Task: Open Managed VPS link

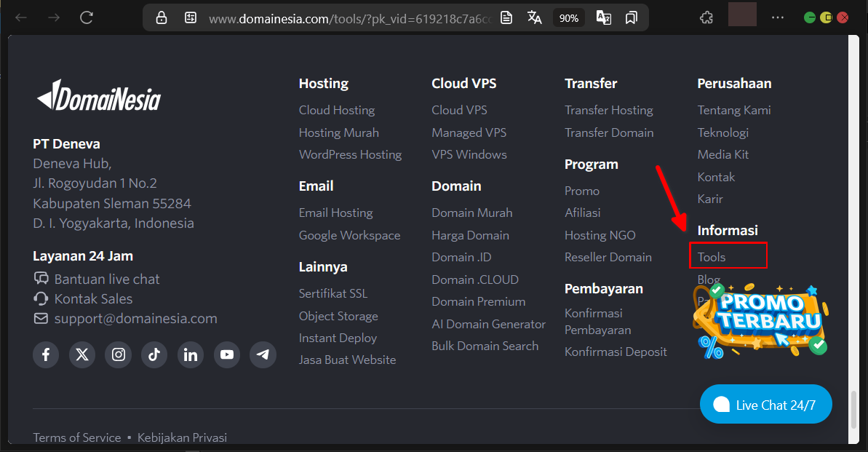Action: click(x=469, y=133)
